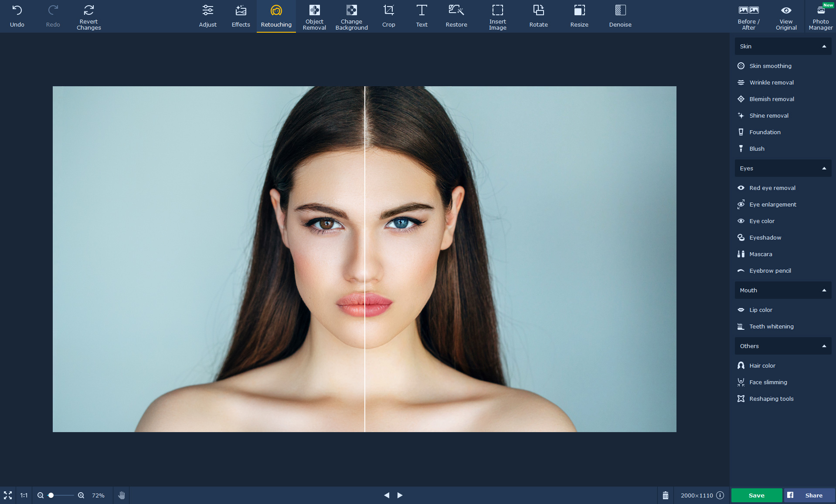The image size is (836, 504).
Task: Select the Crop tool
Action: tap(388, 16)
